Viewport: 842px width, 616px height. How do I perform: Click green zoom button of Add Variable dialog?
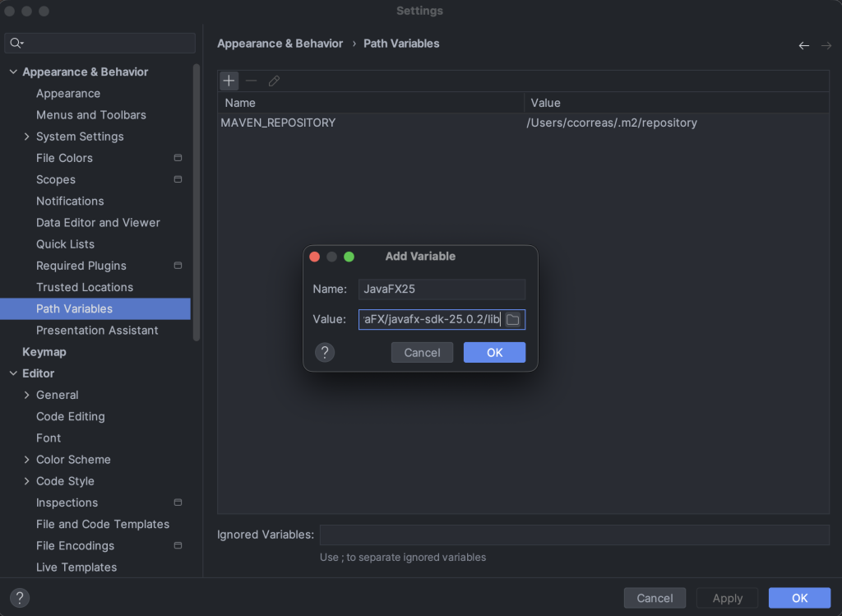click(349, 257)
